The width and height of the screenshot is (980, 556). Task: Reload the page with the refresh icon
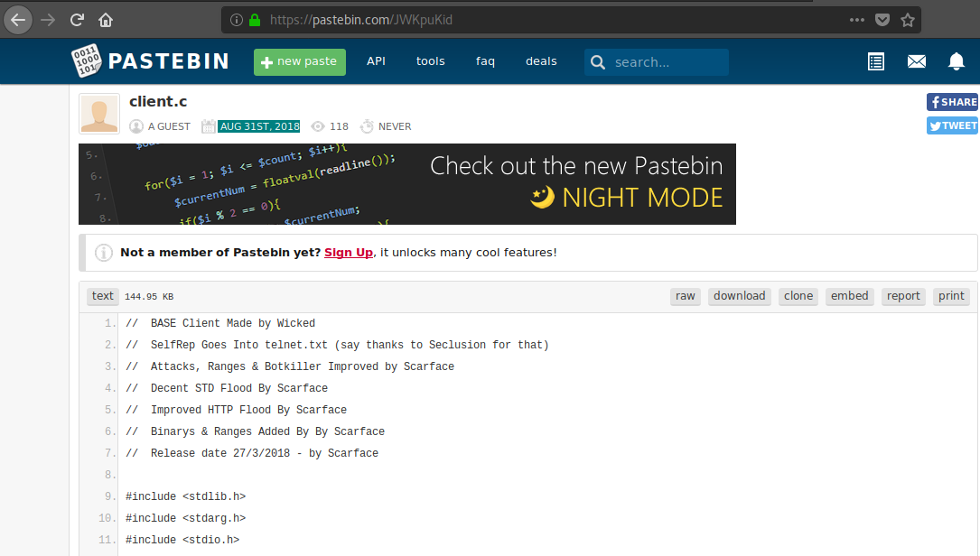[x=77, y=20]
